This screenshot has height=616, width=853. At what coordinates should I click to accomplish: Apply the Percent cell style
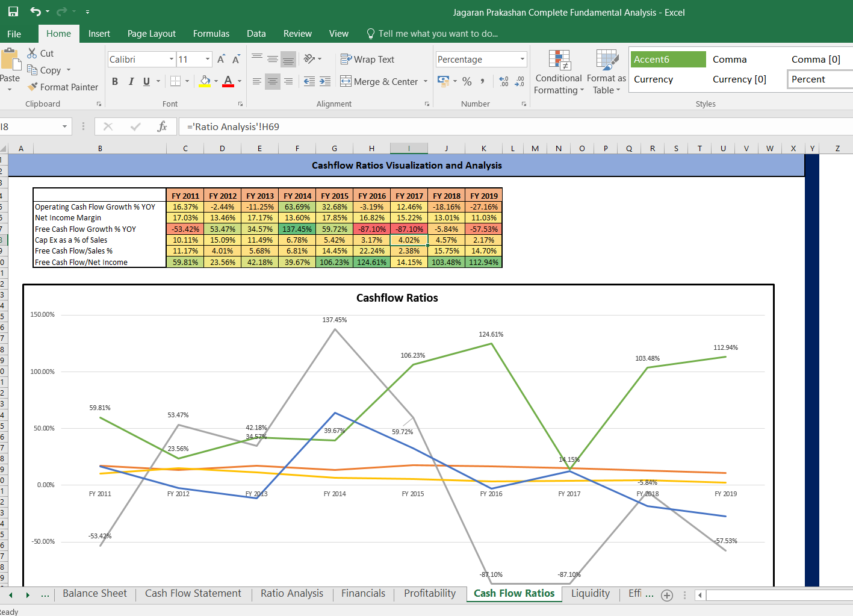click(820, 79)
